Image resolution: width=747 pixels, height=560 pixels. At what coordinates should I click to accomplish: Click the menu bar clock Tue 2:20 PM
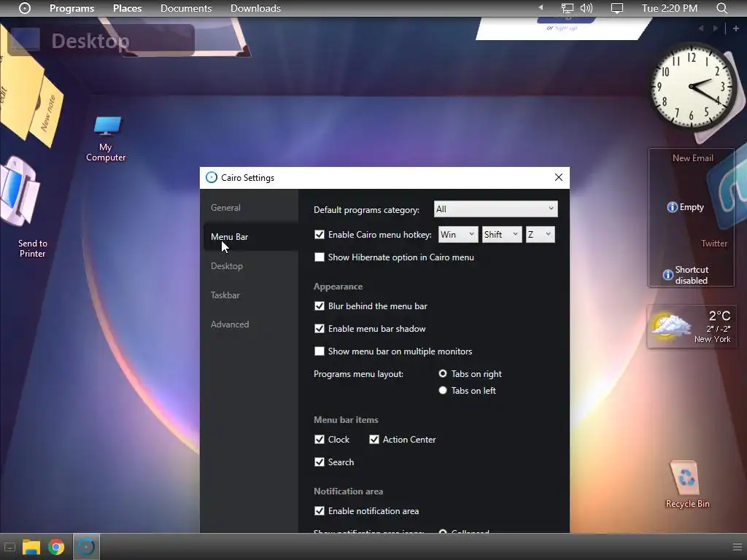670,8
